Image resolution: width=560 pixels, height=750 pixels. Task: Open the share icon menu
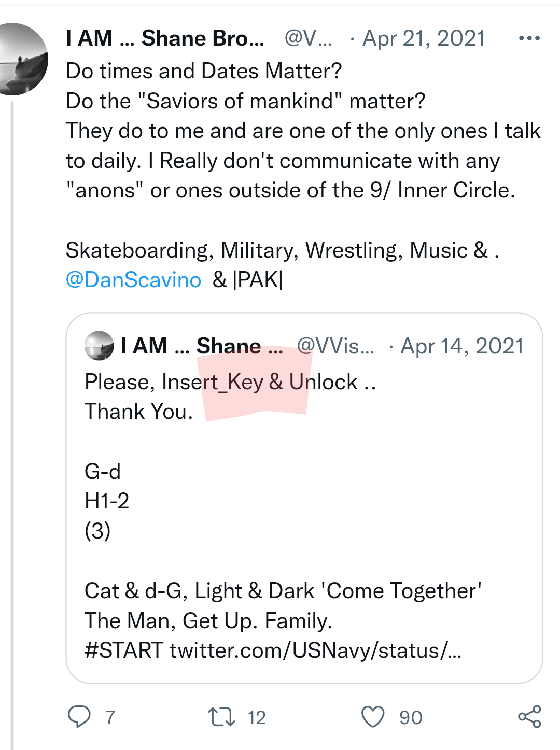(529, 717)
